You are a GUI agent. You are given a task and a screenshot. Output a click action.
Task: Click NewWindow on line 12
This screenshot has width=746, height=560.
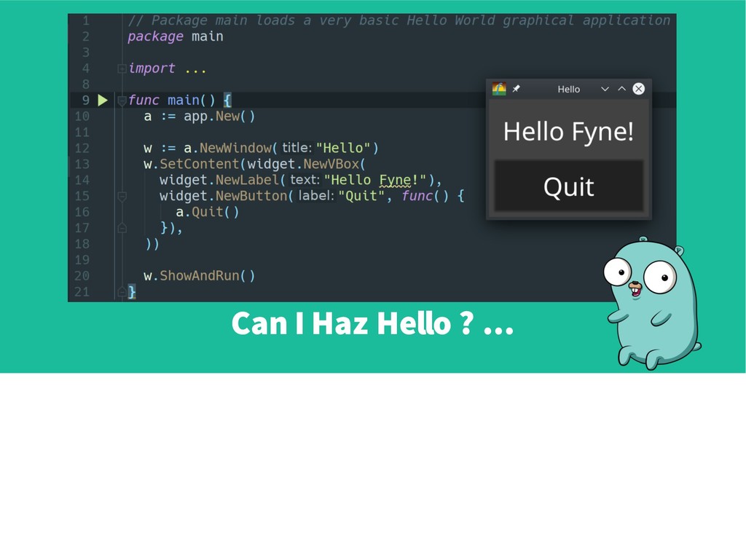235,149
